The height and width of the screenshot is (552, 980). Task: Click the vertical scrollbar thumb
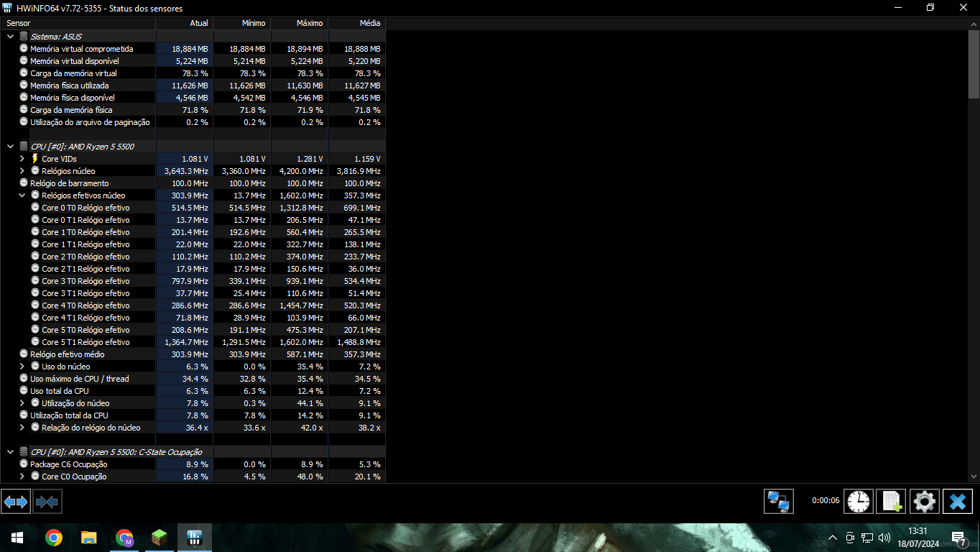974,63
